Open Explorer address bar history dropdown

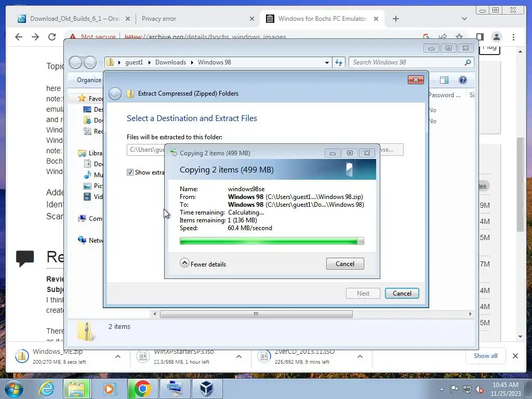(327, 62)
